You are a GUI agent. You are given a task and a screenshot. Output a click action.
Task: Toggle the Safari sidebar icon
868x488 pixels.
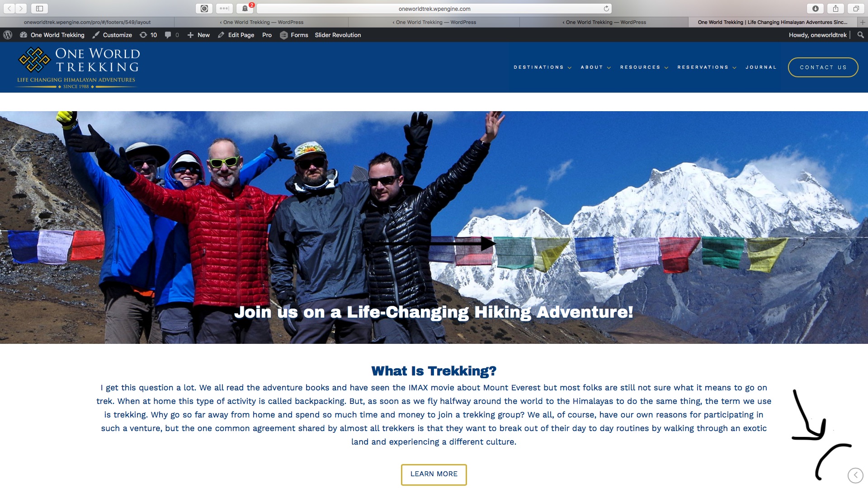pyautogui.click(x=39, y=9)
